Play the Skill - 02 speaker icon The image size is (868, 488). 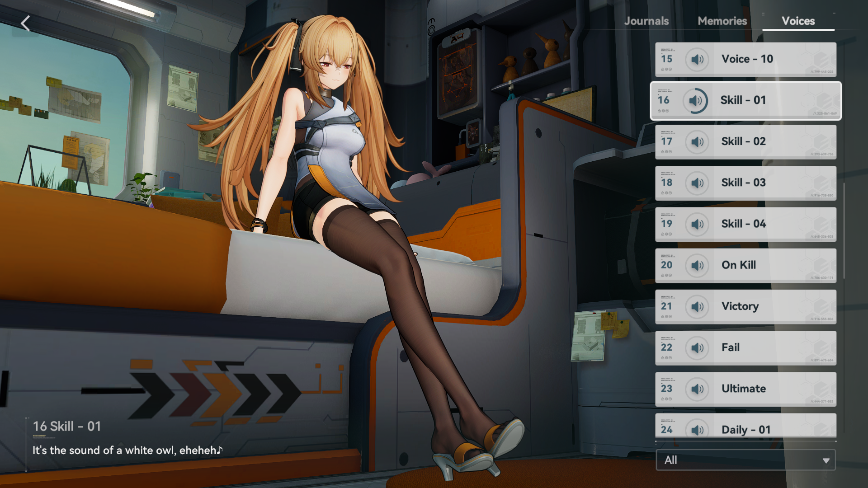coord(697,142)
